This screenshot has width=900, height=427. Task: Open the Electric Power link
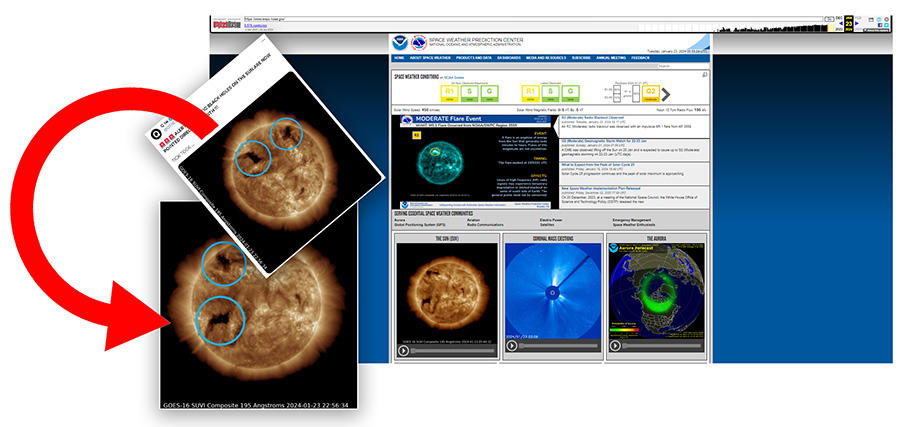[x=550, y=220]
